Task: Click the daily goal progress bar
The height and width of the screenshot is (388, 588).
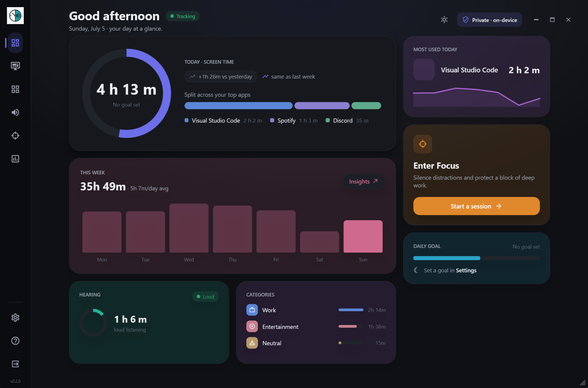Action: (476, 258)
